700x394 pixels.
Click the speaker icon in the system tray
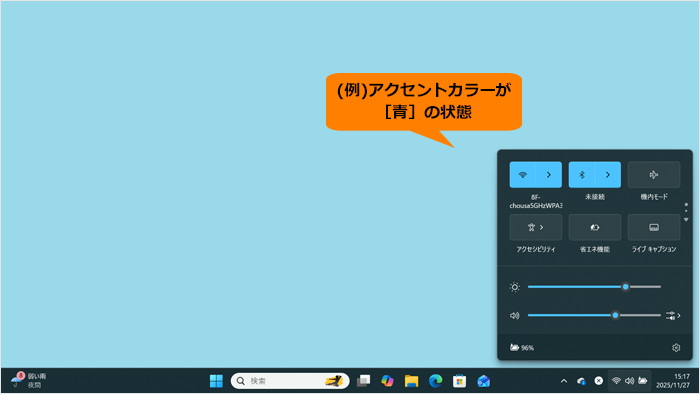629,381
